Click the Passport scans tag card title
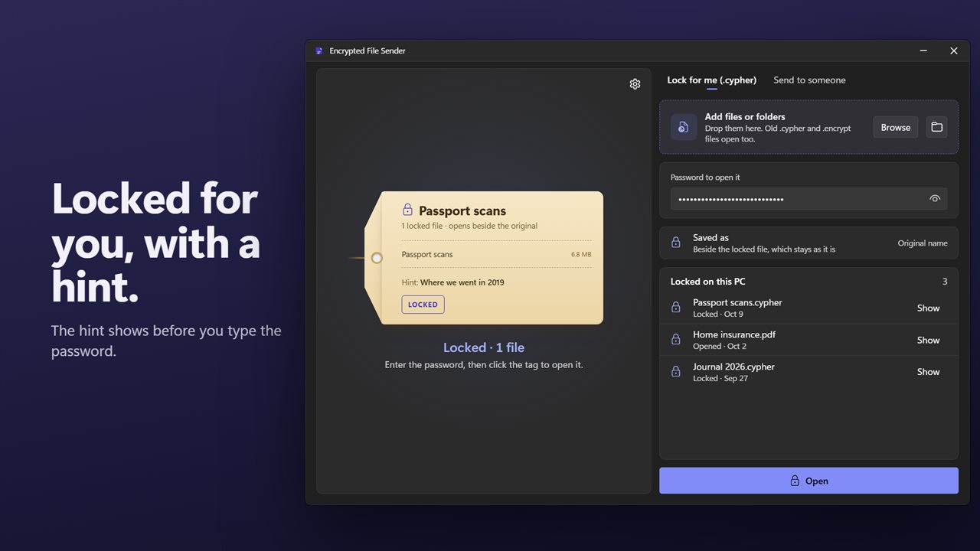 pos(462,211)
